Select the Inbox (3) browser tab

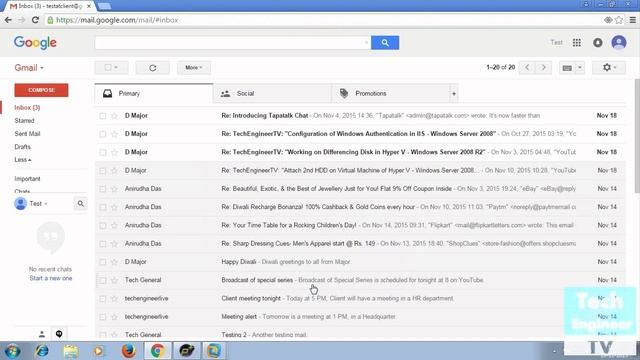click(50, 6)
